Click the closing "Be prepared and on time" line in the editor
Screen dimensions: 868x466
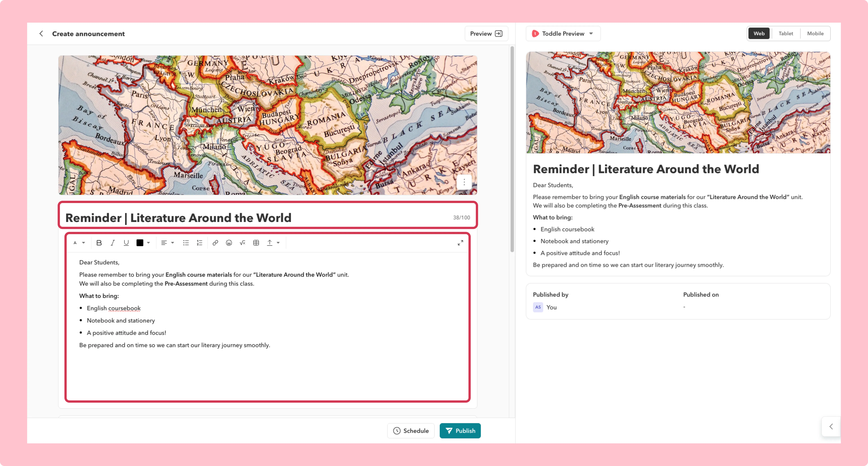point(174,345)
